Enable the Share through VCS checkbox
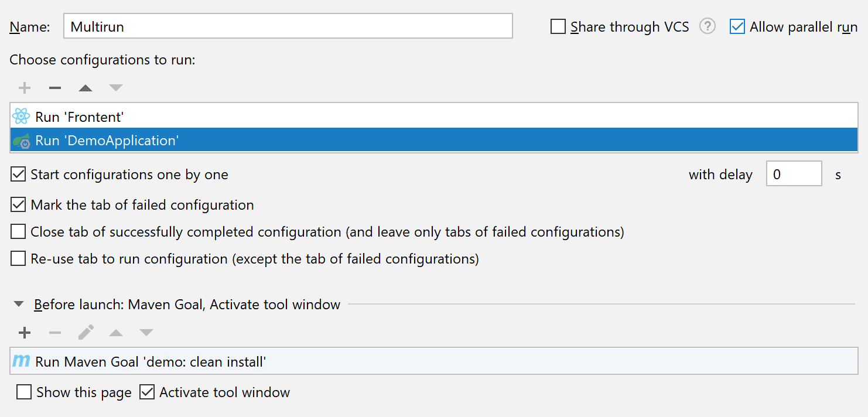This screenshot has width=868, height=417. pos(558,27)
